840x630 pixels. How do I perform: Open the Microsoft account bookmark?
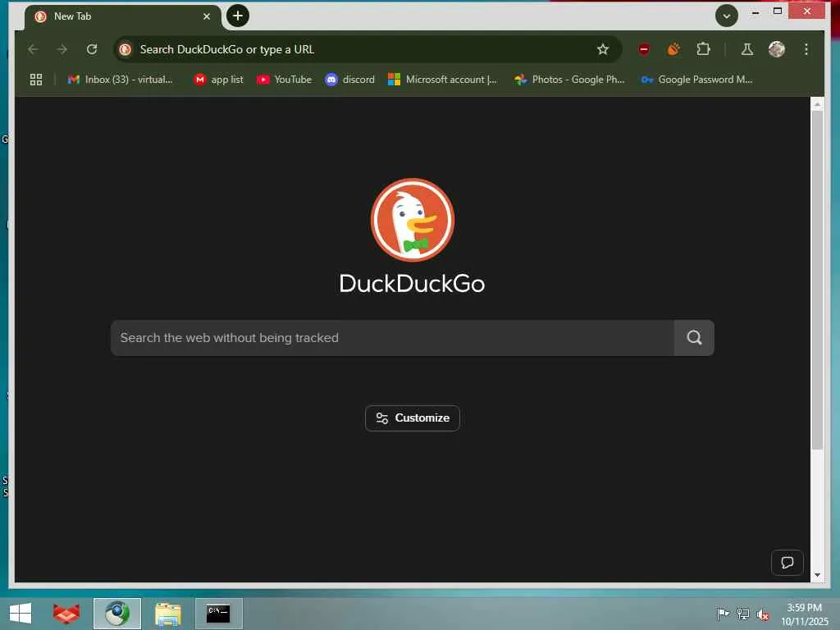click(x=443, y=80)
